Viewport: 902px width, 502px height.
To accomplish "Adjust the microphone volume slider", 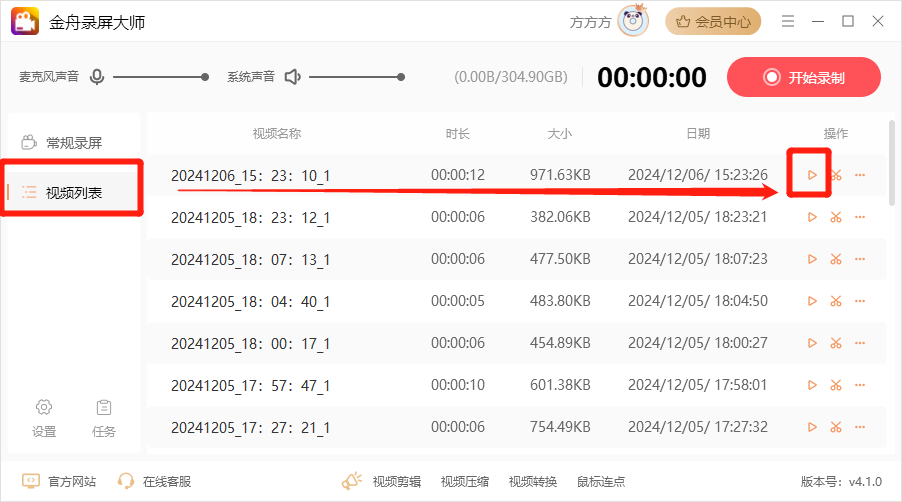I will [x=160, y=77].
